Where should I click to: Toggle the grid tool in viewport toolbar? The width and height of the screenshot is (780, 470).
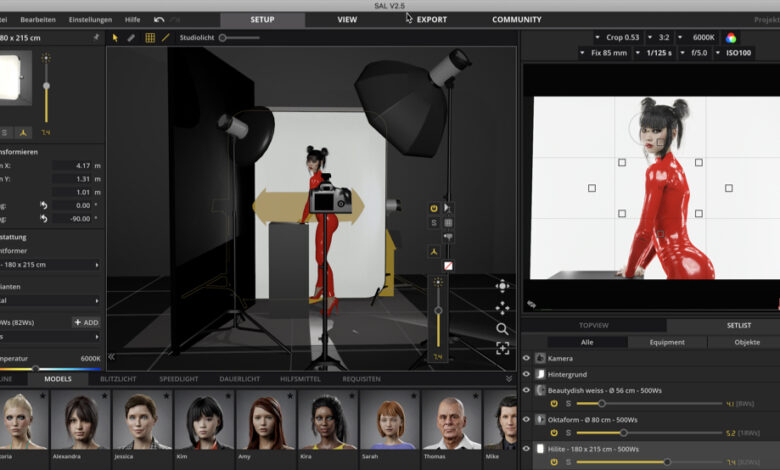(150, 38)
